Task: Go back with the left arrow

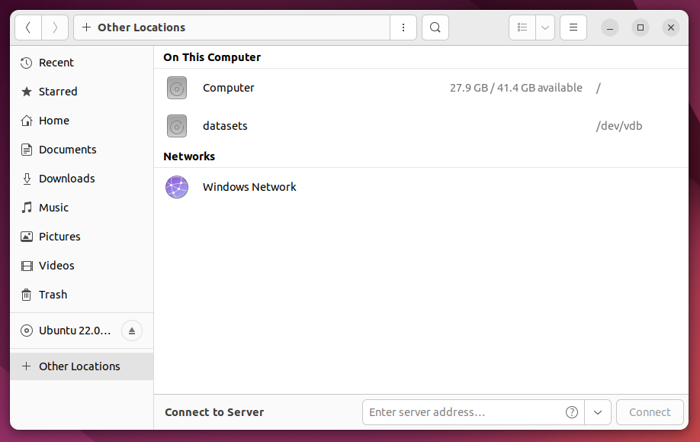Action: pos(28,28)
